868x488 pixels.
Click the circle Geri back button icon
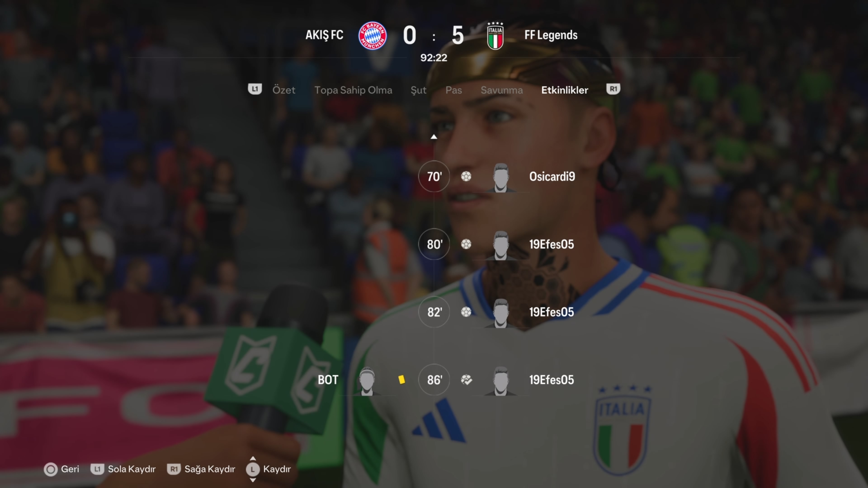[51, 469]
